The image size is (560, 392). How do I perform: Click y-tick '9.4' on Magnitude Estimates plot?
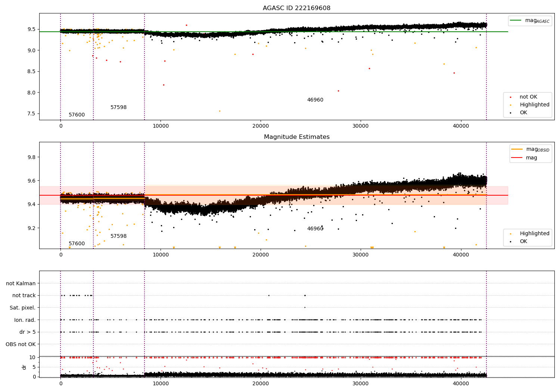coord(31,205)
